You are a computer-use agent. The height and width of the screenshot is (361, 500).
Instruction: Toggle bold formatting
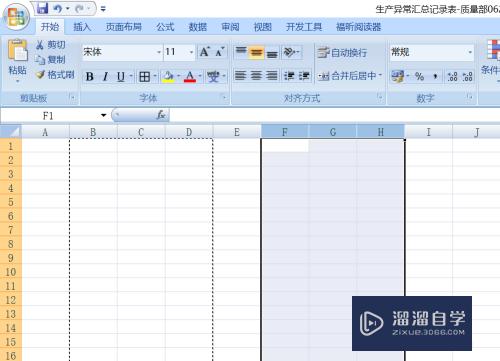click(x=90, y=77)
